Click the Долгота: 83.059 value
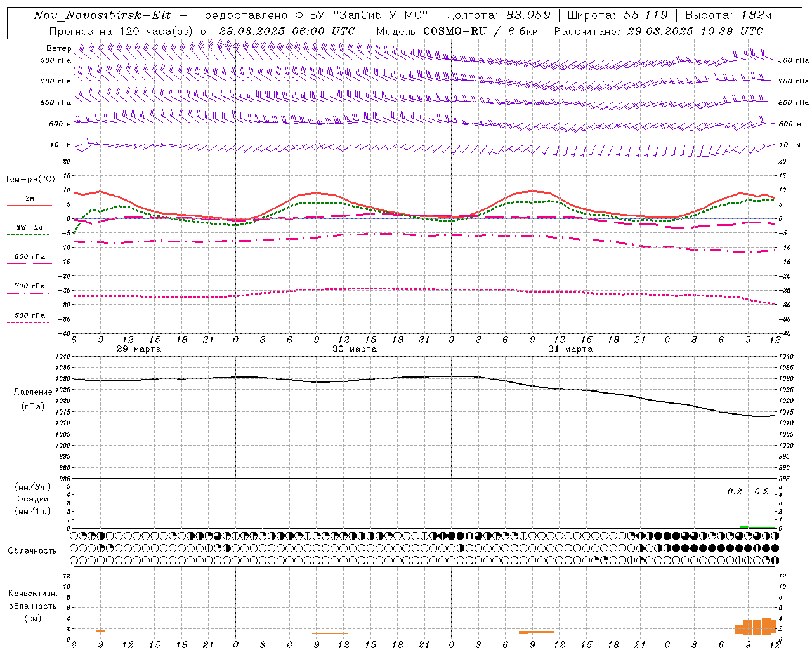812x650 pixels. pos(498,15)
